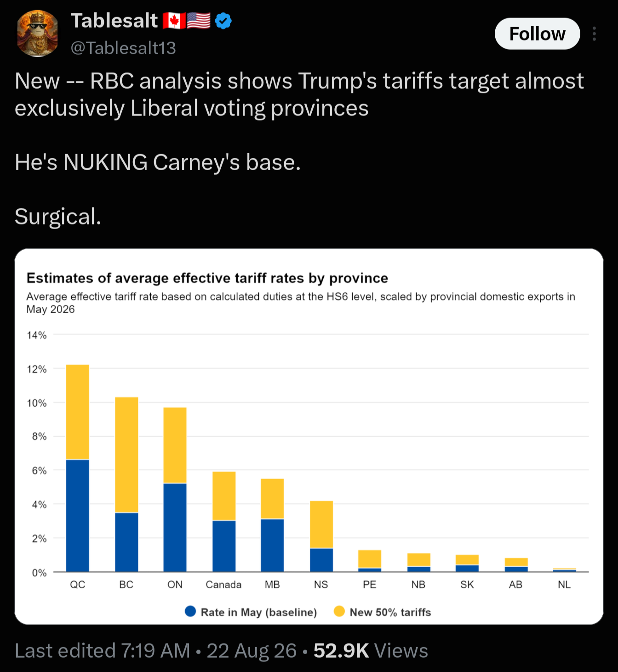Click the BC yellow tariff bar segment
Screen dimensions: 618x672
(126, 455)
